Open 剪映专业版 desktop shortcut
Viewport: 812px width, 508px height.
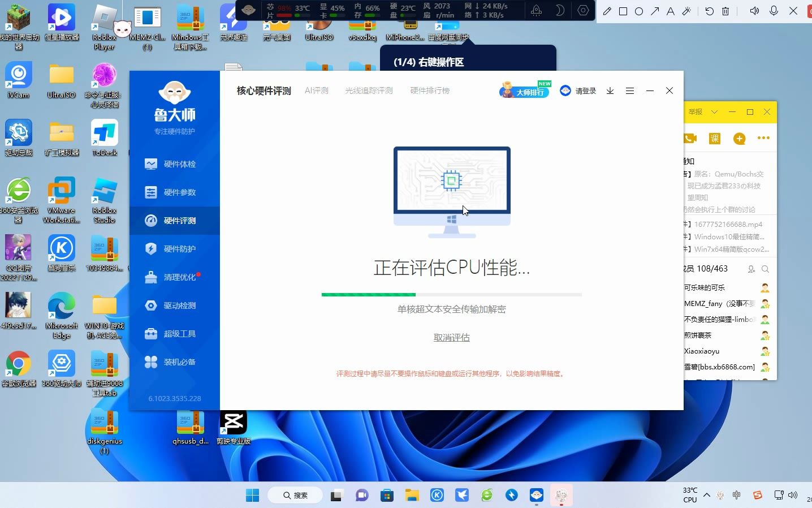pos(234,428)
